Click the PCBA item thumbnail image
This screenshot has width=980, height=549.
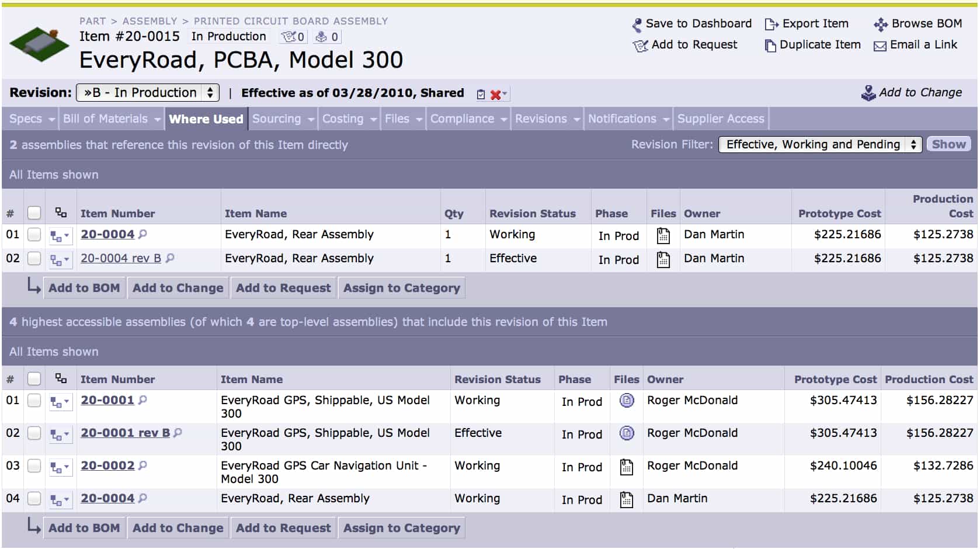pyautogui.click(x=39, y=44)
